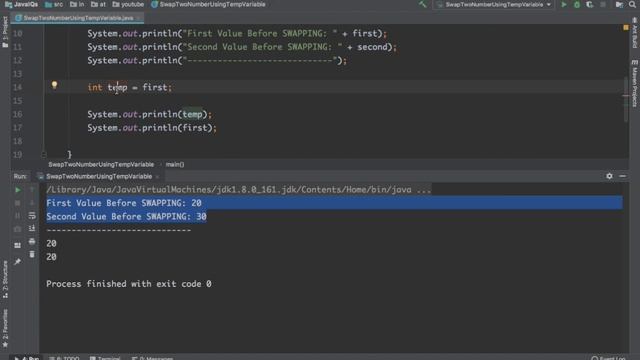
Task: Click the up arrow in Run panel
Action: click(32, 190)
